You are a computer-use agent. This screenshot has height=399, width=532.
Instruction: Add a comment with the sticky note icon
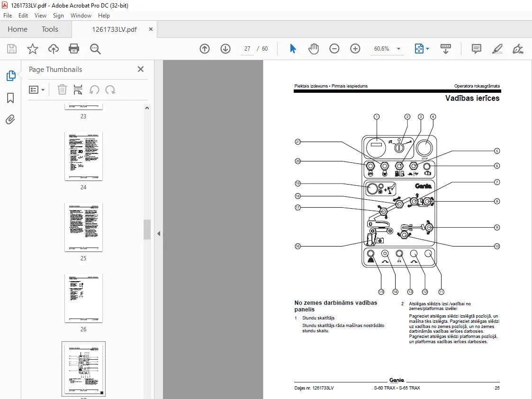[x=477, y=49]
